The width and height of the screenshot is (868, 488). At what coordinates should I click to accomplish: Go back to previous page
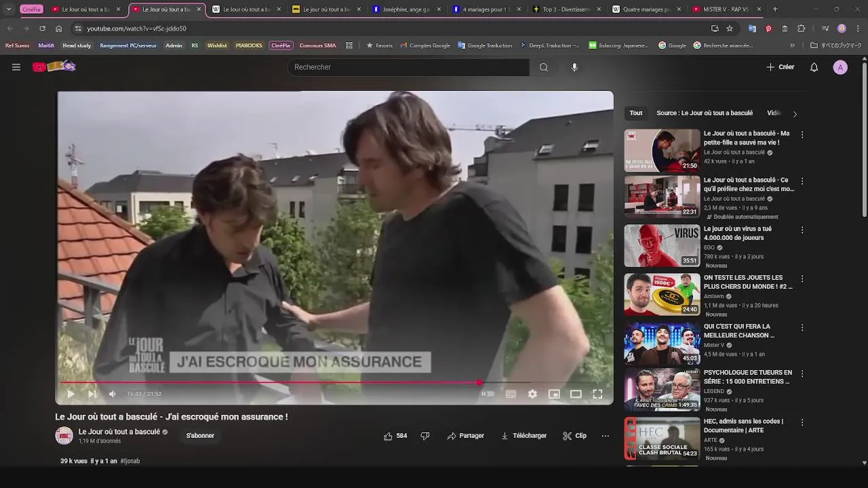tap(9, 28)
